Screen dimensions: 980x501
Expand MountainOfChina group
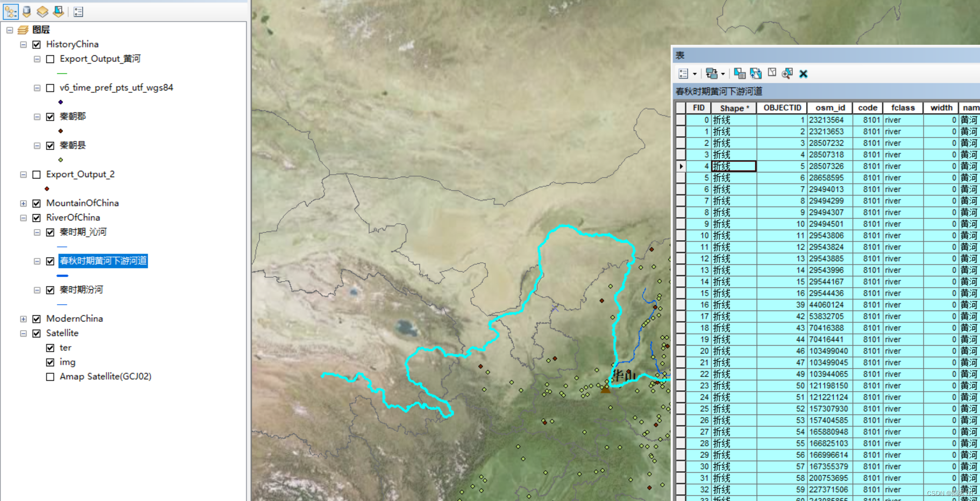pyautogui.click(x=23, y=204)
